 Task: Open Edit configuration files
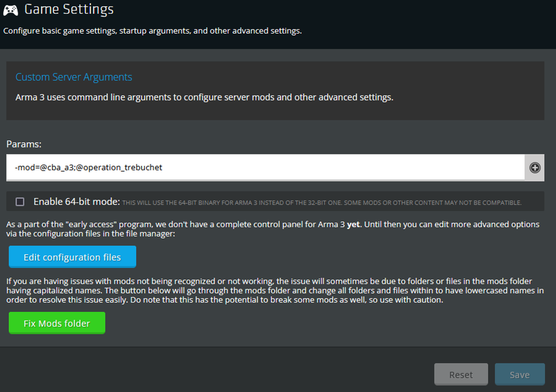pyautogui.click(x=72, y=257)
